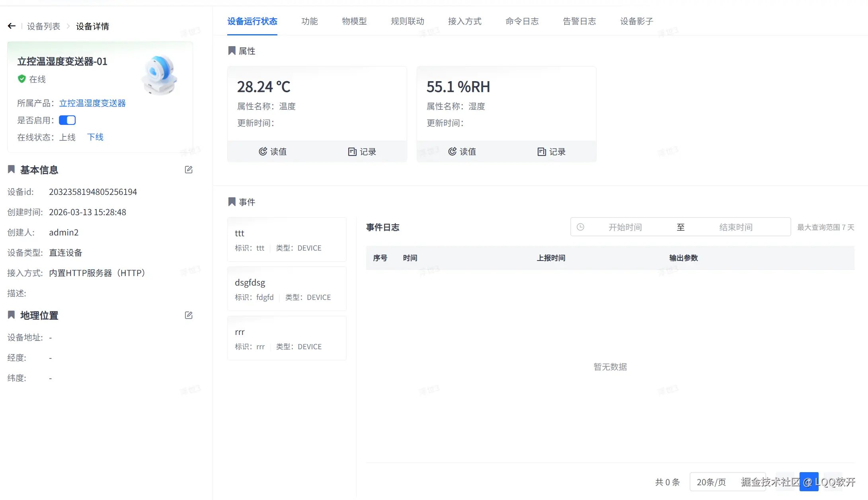Edit basic info with pencil icon
Image resolution: width=868 pixels, height=500 pixels.
click(x=189, y=170)
